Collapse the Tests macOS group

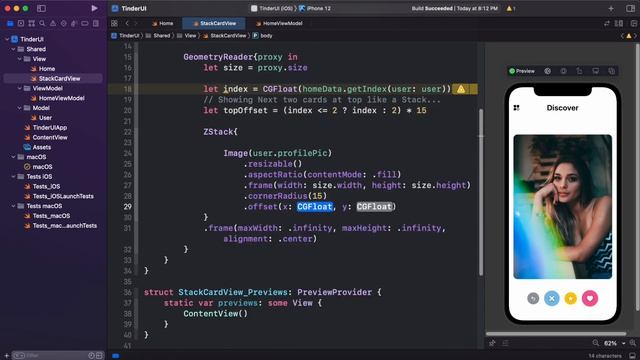pyautogui.click(x=13, y=206)
